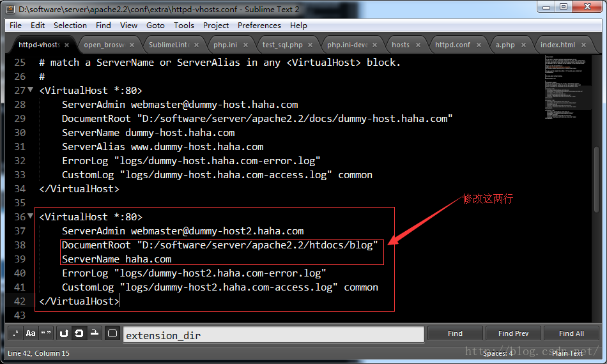Screen dimensions: 607x364
Task: Click the DocumentRoot htdocs/blog line
Action: pyautogui.click(x=220, y=245)
